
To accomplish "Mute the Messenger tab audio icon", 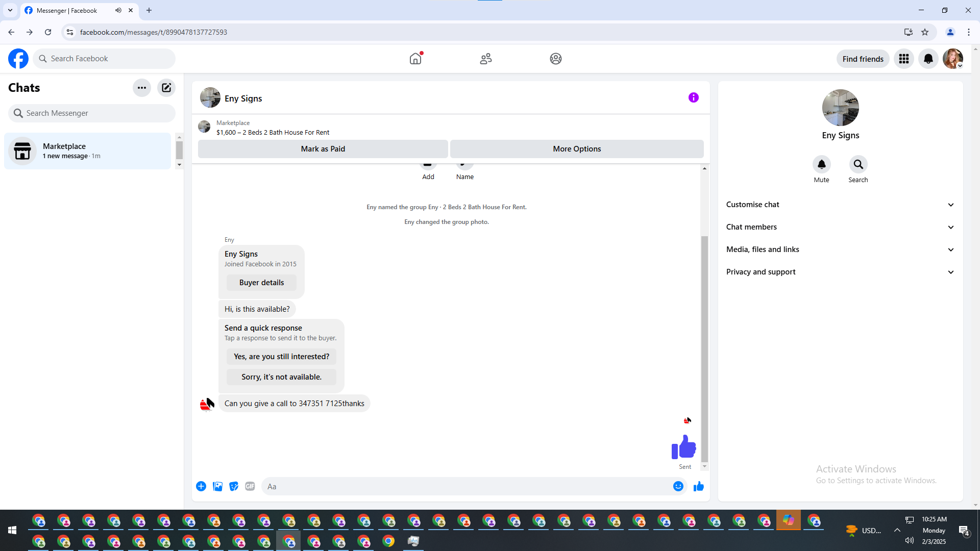I will 118,10.
